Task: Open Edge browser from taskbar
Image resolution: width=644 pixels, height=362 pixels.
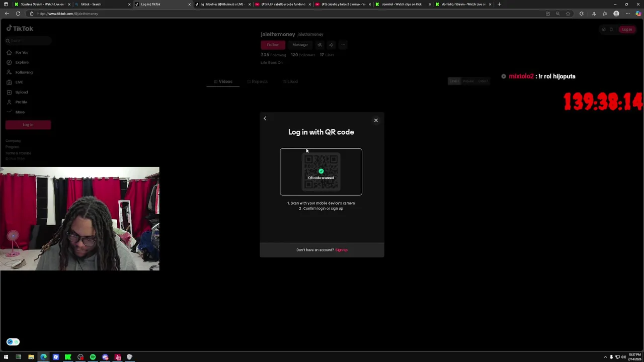Action: click(x=43, y=357)
